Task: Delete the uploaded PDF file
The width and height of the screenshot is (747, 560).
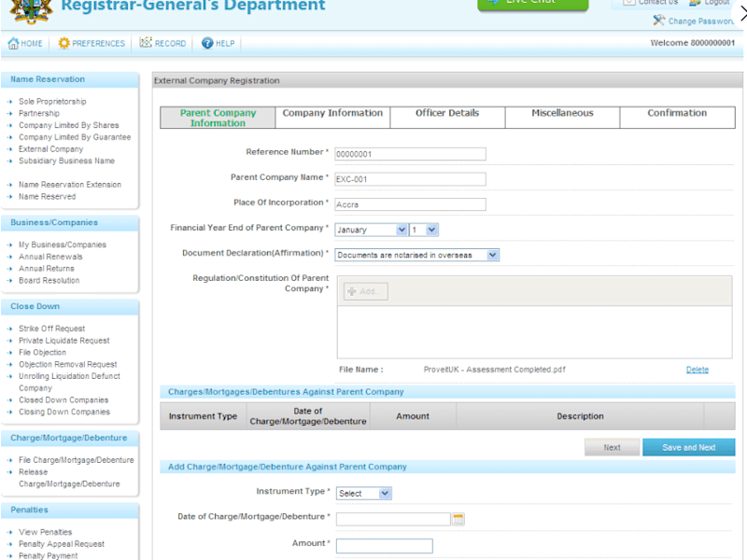Action: tap(697, 370)
